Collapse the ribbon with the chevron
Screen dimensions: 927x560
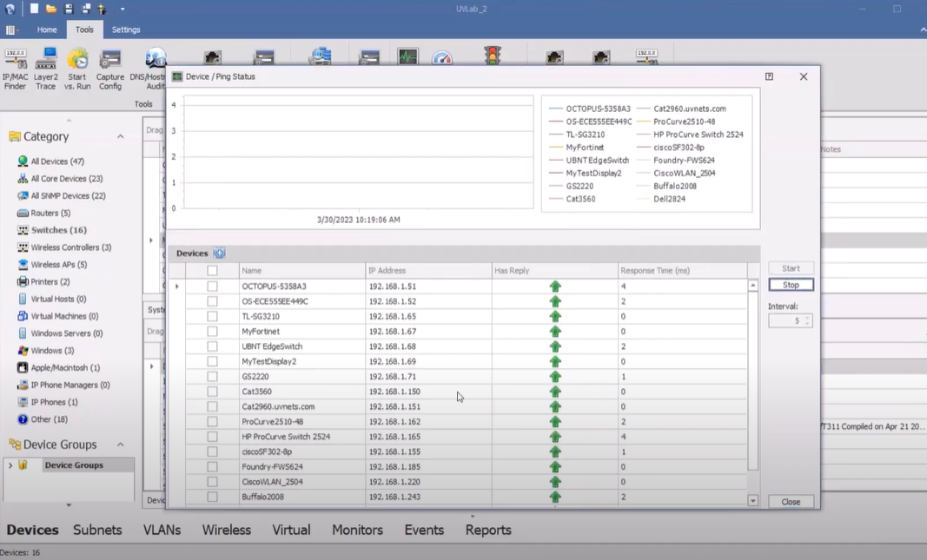coord(923,30)
